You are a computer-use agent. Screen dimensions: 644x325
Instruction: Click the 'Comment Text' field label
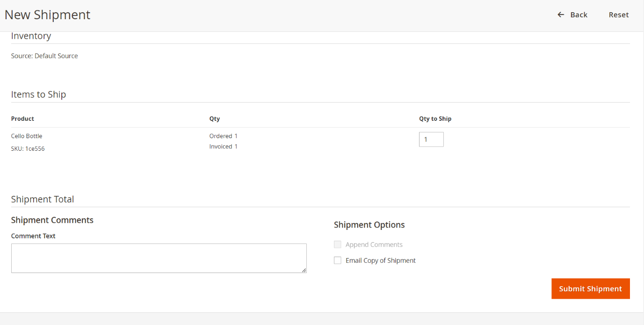pos(33,236)
